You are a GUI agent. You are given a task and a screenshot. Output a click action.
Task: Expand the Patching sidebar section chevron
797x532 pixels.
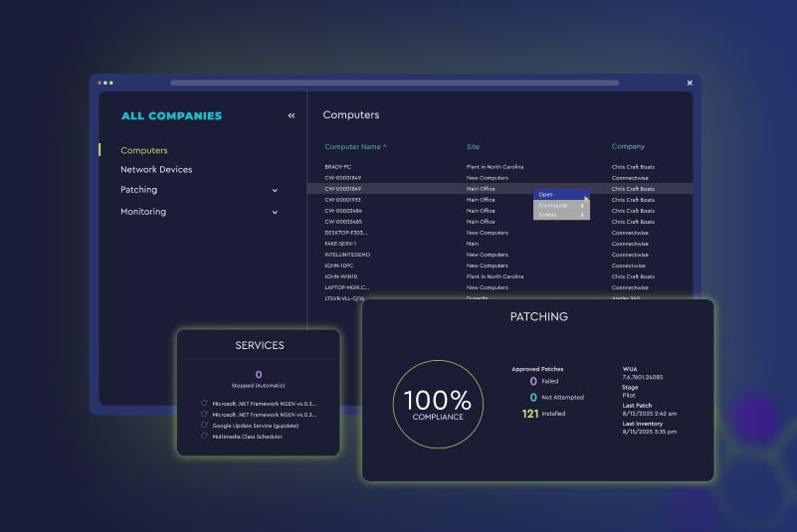pos(275,191)
